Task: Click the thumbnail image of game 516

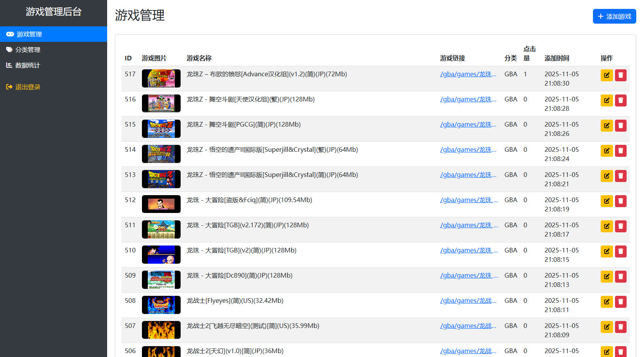Action: (x=161, y=103)
